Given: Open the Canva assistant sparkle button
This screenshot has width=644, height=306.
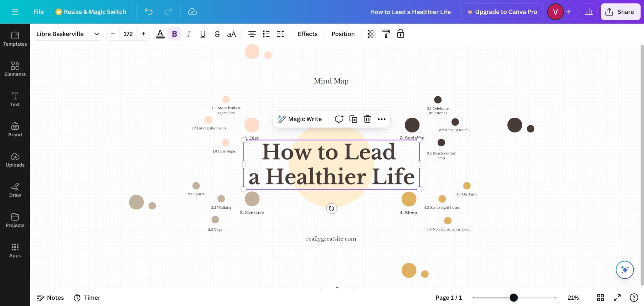Looking at the screenshot, I should coord(625,270).
